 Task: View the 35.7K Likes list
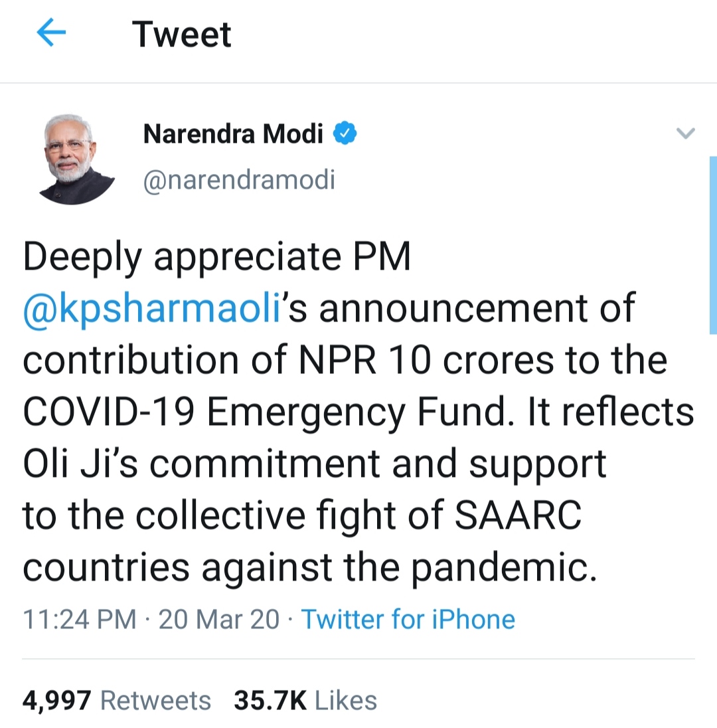[305, 700]
